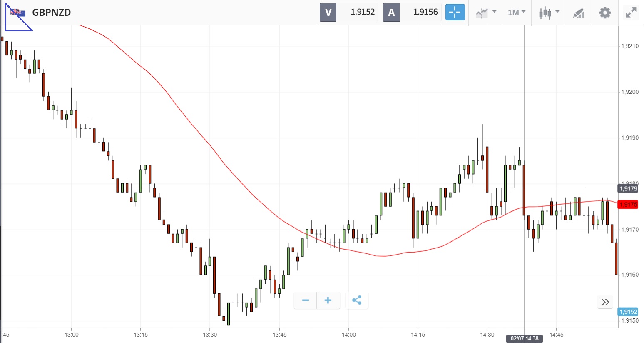Viewport: 644px width, 343px height.
Task: Open the drawing tools pencil icon
Action: 578,13
